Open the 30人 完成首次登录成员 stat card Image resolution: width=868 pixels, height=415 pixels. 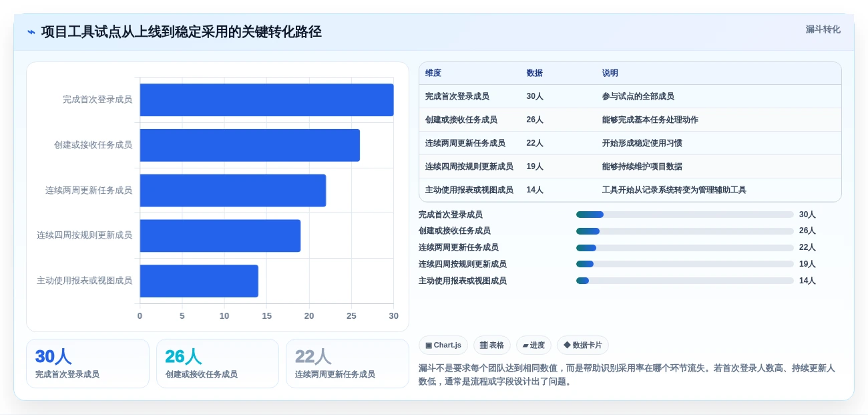[87, 364]
